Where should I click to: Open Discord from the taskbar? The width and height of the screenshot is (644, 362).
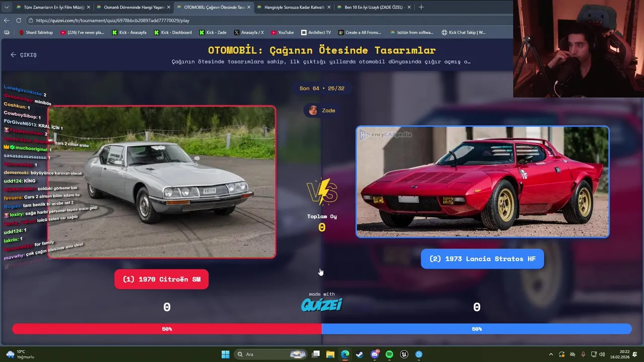[375, 354]
